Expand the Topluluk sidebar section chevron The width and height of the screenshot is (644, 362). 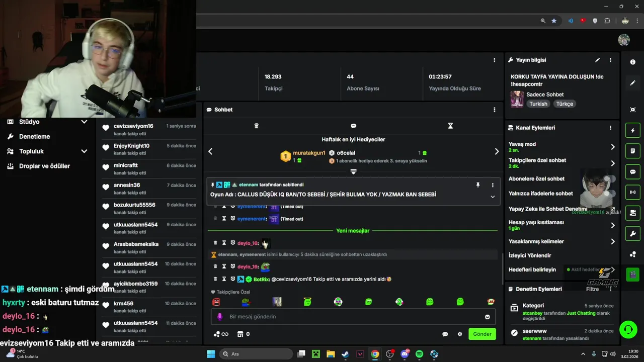(84, 151)
